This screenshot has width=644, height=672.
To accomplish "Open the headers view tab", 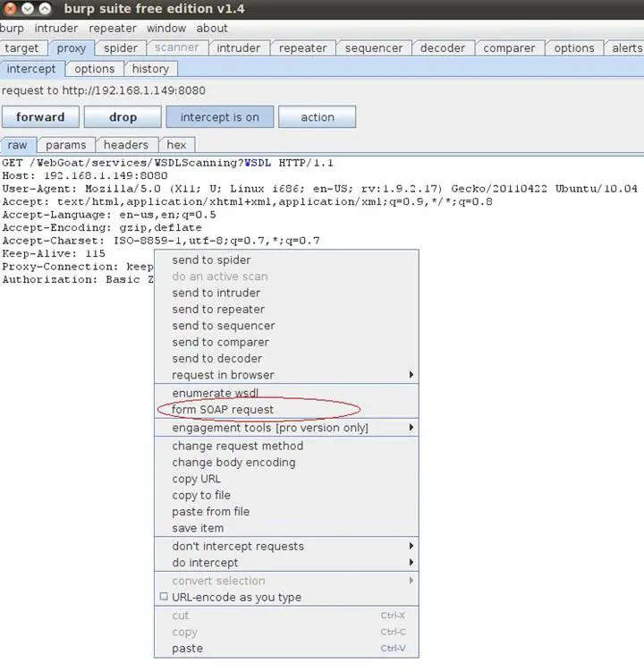I will [125, 145].
